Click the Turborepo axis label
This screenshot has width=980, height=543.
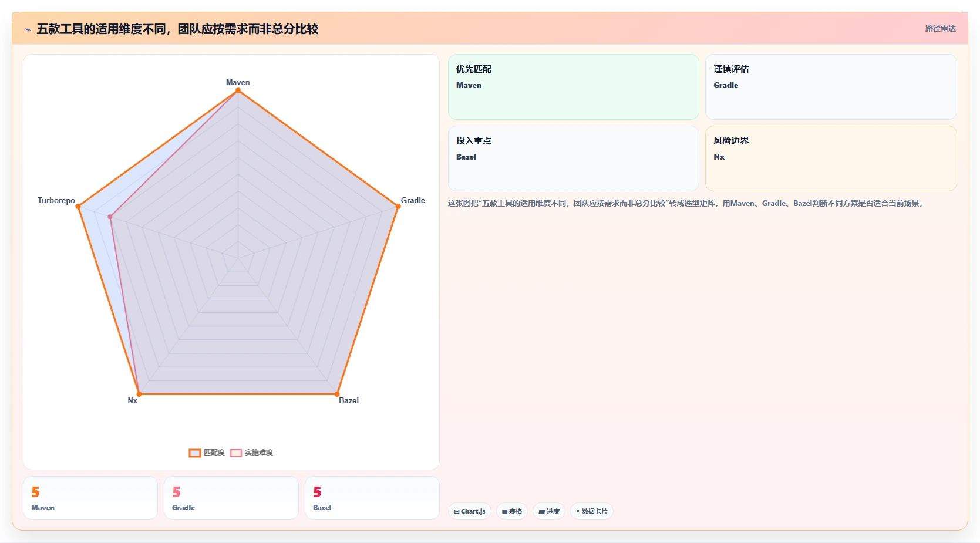(56, 200)
